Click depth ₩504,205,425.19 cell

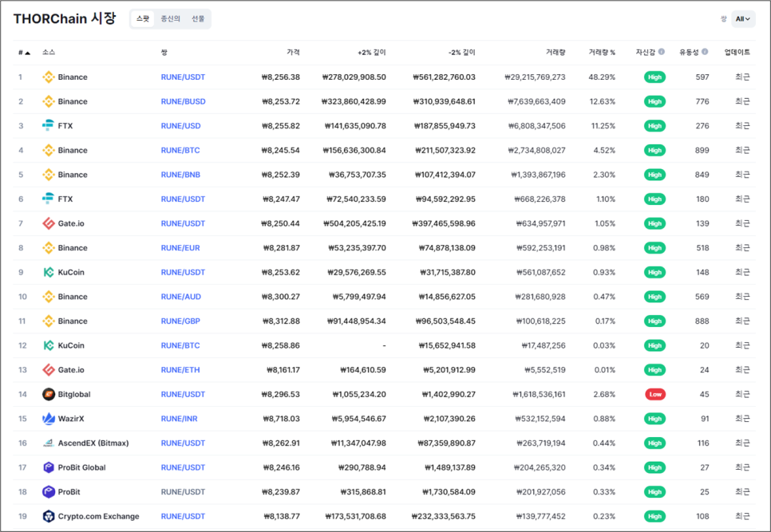(x=354, y=223)
